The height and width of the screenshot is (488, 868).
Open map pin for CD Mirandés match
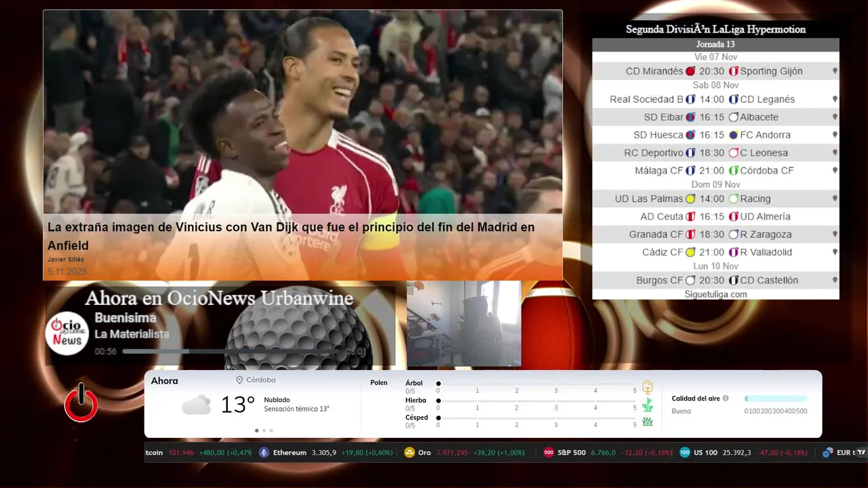835,71
